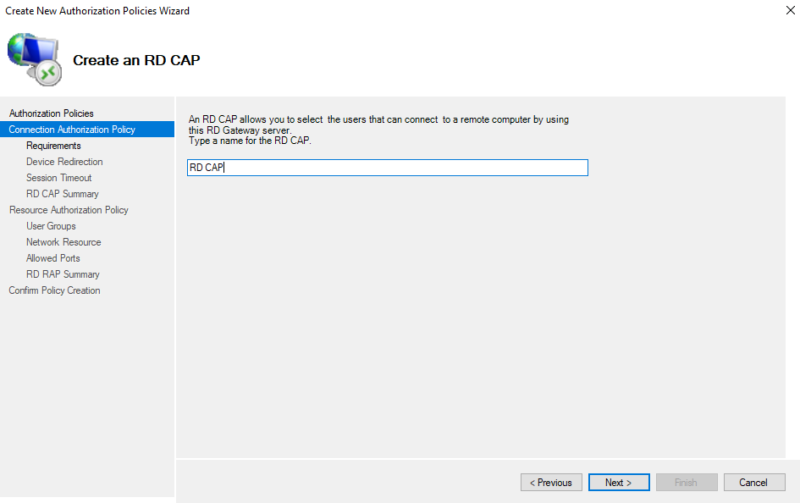Select Resource Authorization Policy in the sidebar
This screenshot has width=800, height=503.
68,210
